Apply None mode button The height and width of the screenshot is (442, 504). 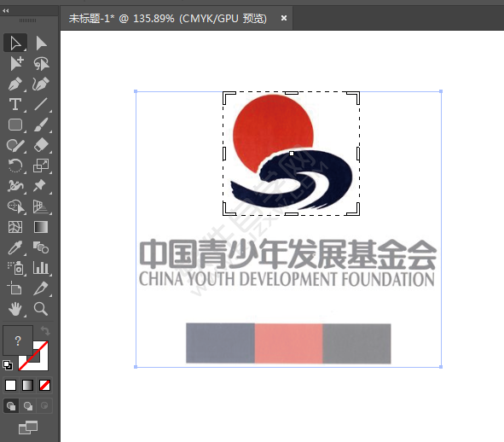(44, 385)
